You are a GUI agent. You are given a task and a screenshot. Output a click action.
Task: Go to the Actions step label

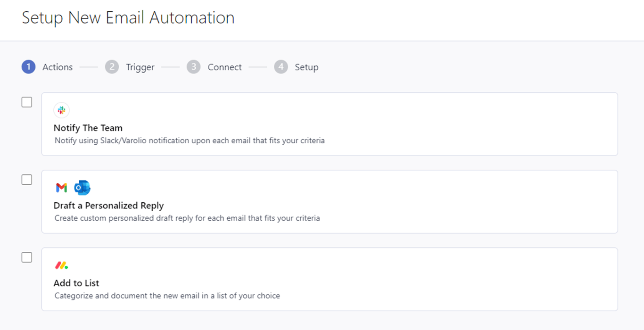click(x=58, y=67)
